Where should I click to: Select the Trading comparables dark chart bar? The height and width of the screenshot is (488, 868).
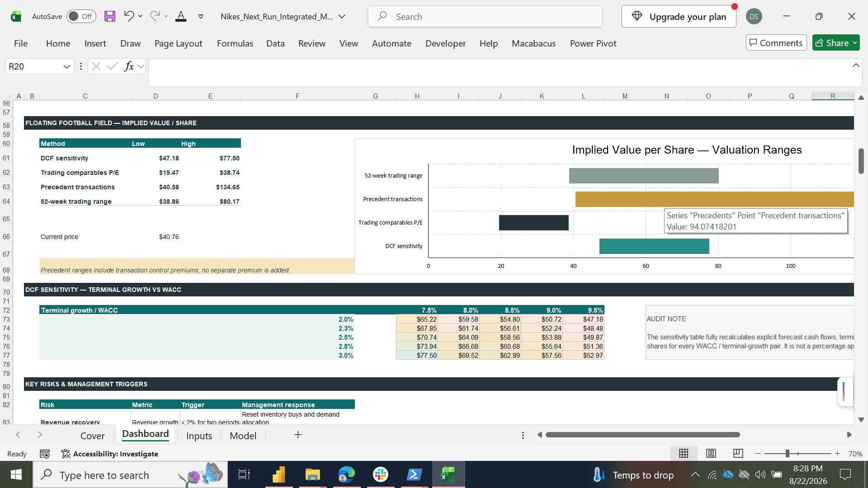pos(534,223)
